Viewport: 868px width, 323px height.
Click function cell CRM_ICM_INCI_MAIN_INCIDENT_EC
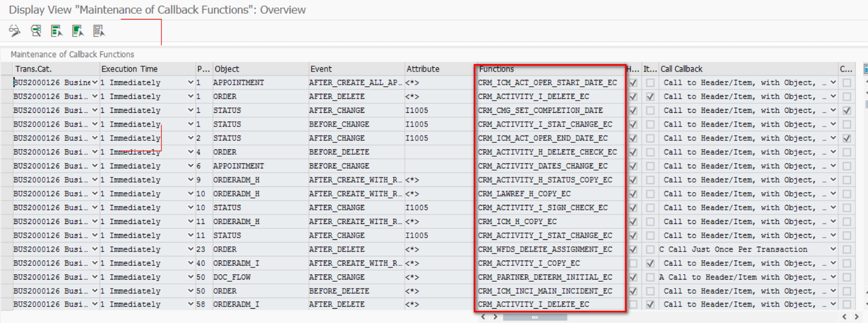pos(550,291)
